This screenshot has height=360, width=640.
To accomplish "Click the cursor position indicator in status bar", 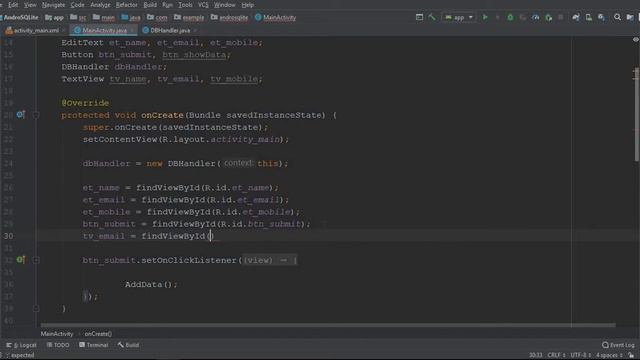I will click(536, 355).
